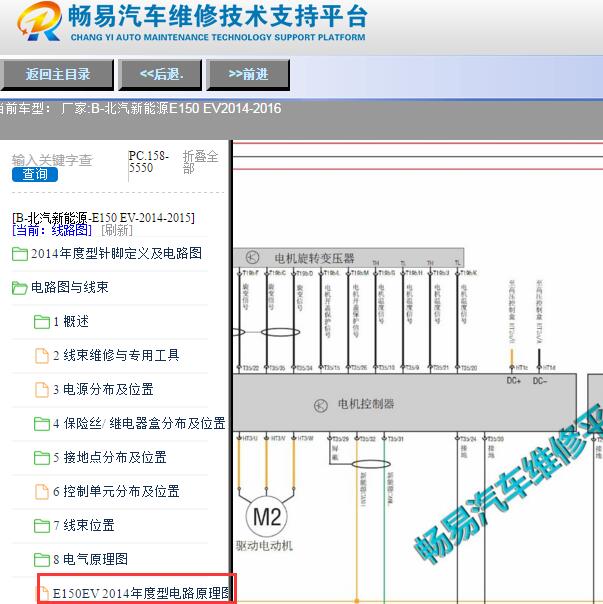The image size is (603, 604).
Task: Click the 返回主目录 button
Action: (x=57, y=74)
